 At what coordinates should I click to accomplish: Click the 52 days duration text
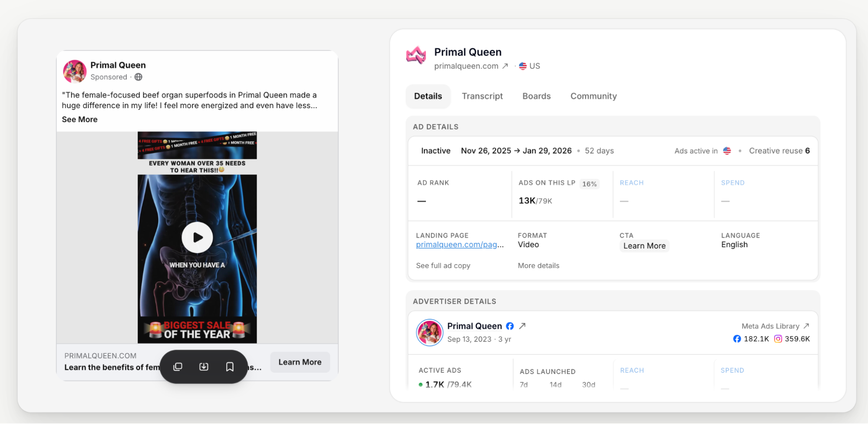pyautogui.click(x=599, y=151)
